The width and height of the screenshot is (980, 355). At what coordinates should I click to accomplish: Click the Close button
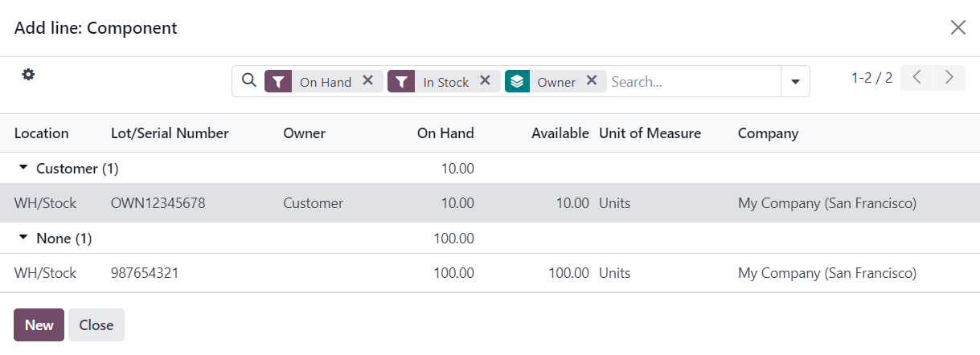[96, 325]
